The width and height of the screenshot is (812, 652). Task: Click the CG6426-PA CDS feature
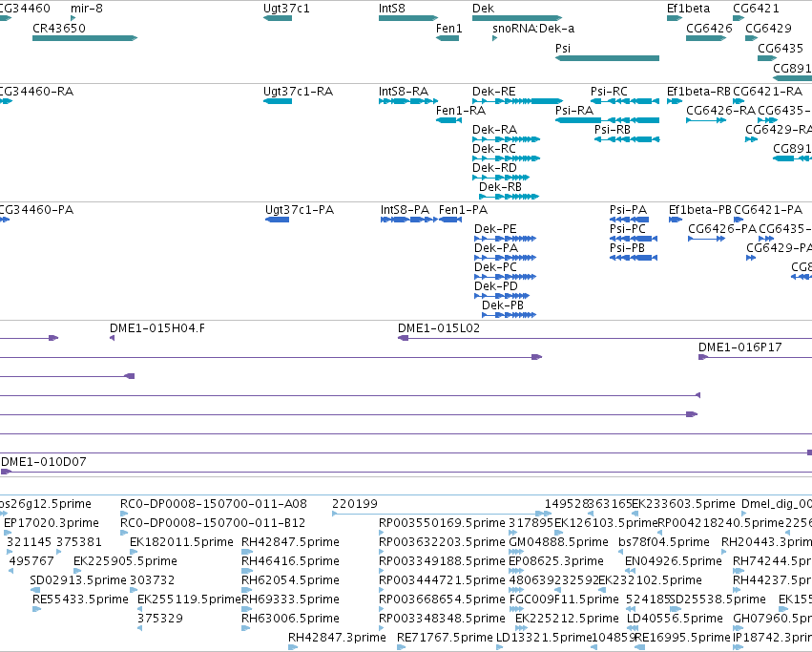click(707, 239)
